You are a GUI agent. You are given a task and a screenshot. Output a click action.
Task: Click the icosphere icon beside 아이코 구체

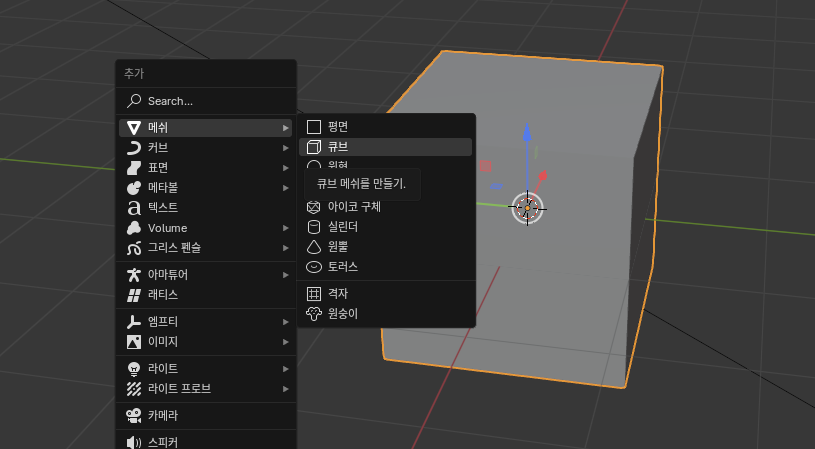pos(314,207)
